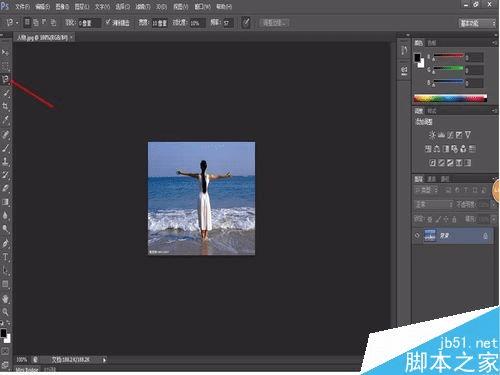Add a Brightness/Contrast adjustment
The height and width of the screenshot is (375, 500).
(432, 135)
